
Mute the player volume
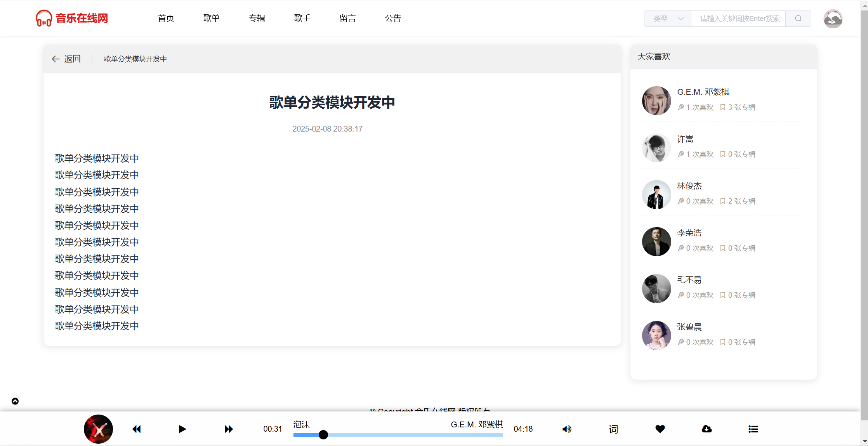[x=567, y=429]
